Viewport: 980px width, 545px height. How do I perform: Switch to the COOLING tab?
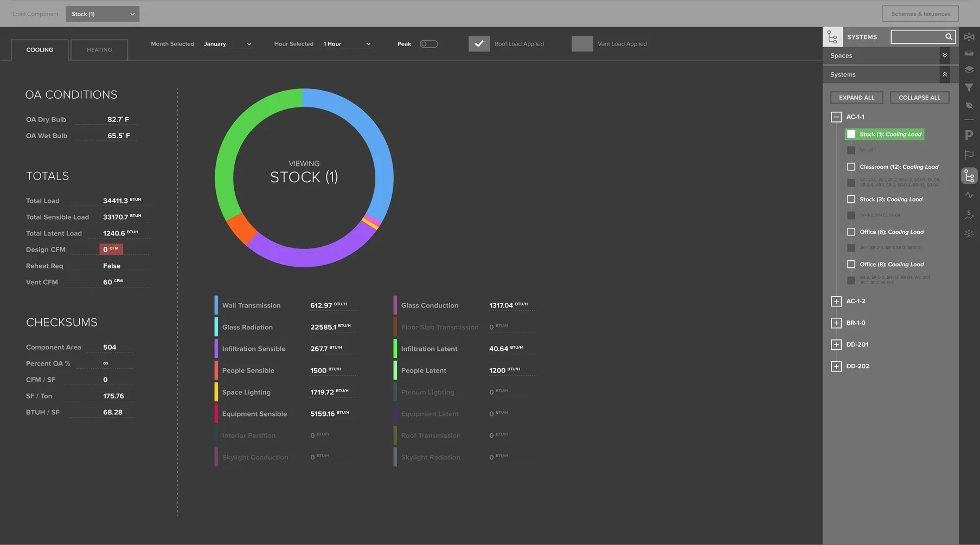point(40,50)
